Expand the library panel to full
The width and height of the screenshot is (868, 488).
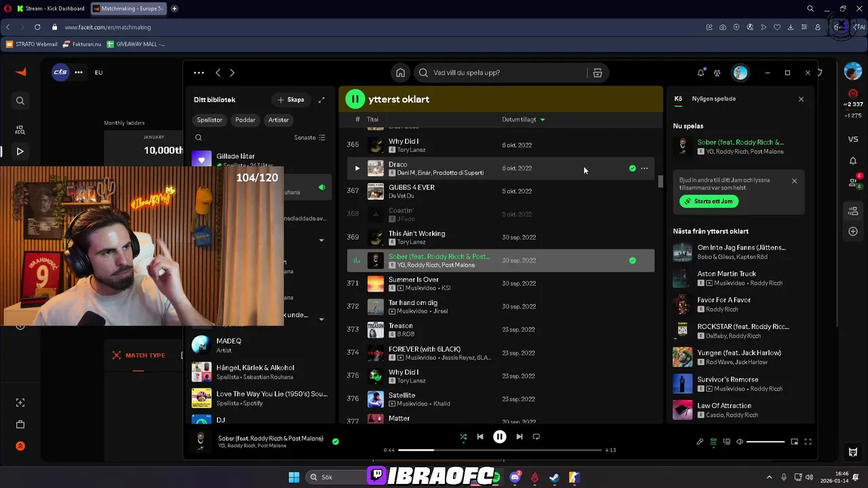[321, 100]
